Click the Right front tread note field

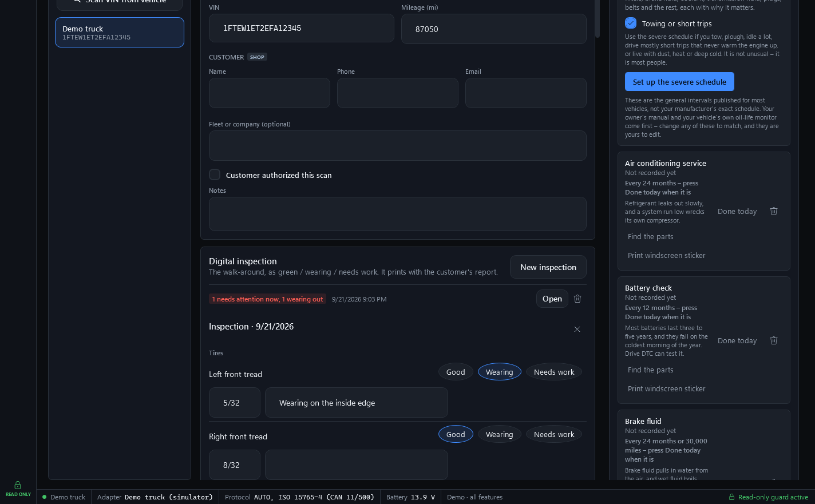click(357, 465)
